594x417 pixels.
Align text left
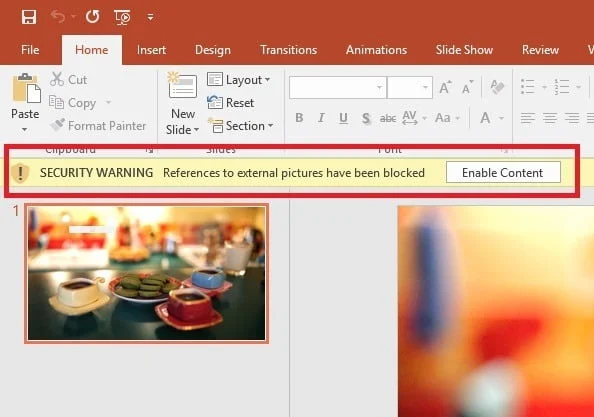tap(527, 118)
